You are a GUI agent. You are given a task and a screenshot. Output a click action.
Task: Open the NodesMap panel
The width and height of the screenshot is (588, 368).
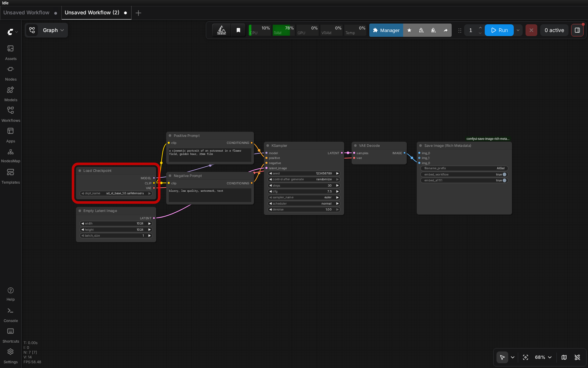point(11,155)
